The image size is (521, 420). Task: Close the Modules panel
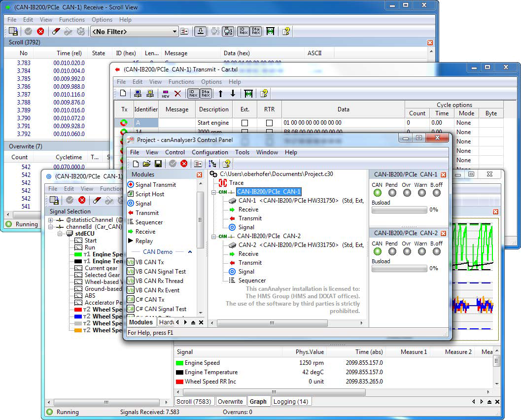tap(199, 175)
